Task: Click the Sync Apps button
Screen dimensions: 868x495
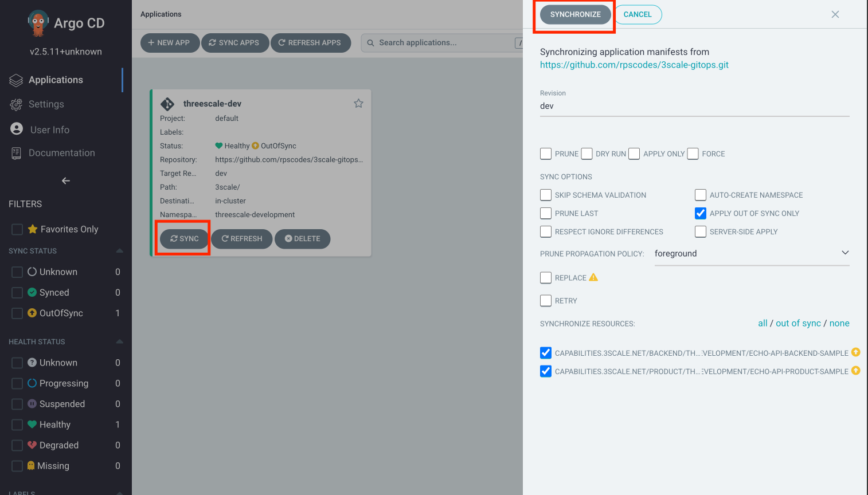Action: click(x=235, y=43)
